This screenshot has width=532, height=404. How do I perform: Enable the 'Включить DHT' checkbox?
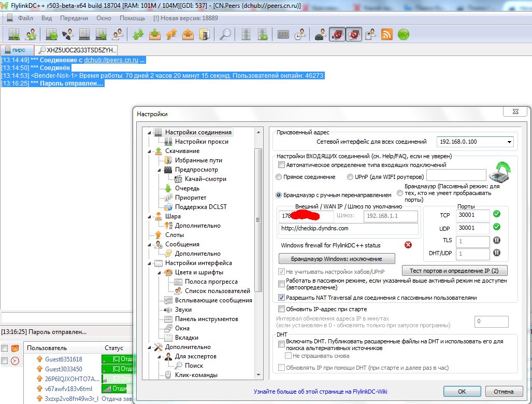coord(281,344)
